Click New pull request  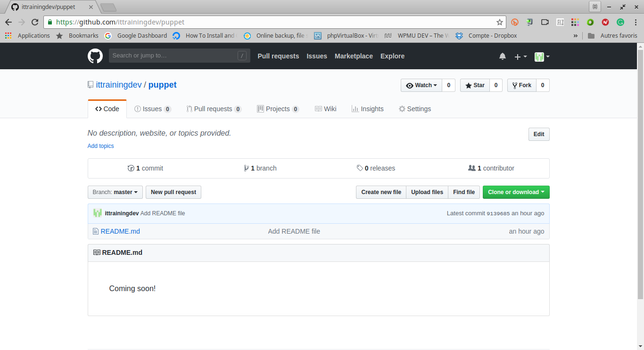(x=173, y=192)
